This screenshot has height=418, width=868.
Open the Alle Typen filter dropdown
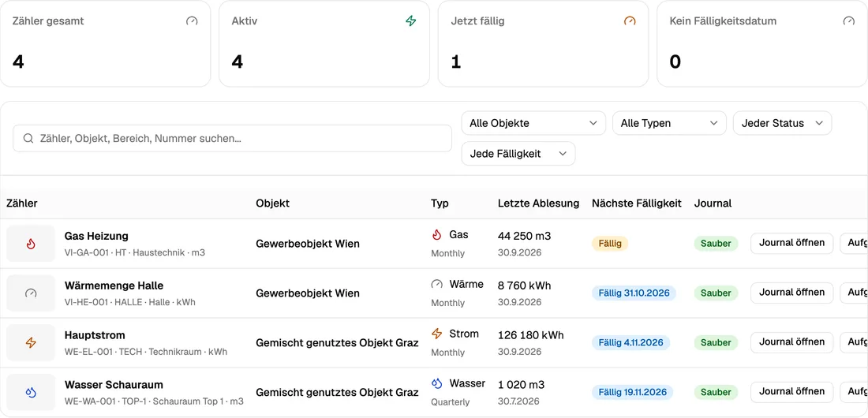[x=669, y=123]
